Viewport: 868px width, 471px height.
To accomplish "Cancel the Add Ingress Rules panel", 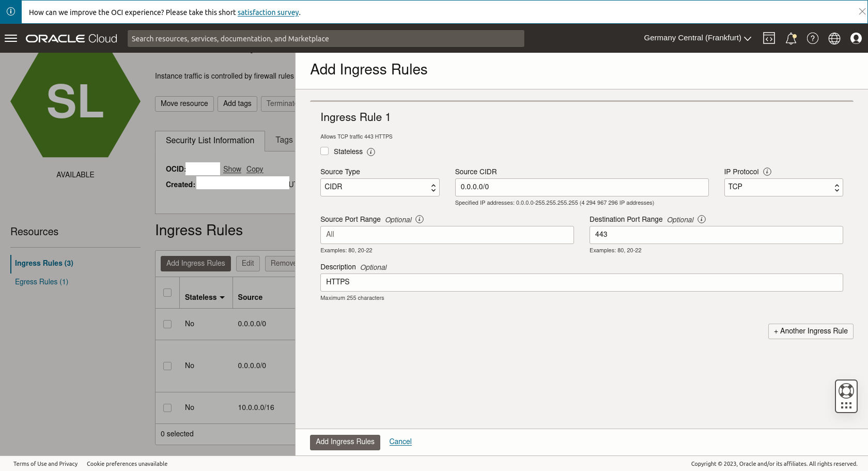I will pos(400,442).
